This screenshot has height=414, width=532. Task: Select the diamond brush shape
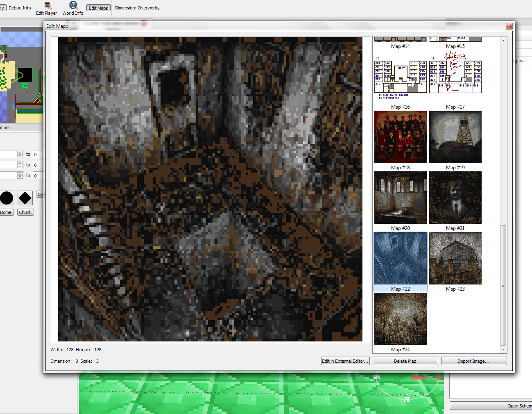(x=25, y=198)
